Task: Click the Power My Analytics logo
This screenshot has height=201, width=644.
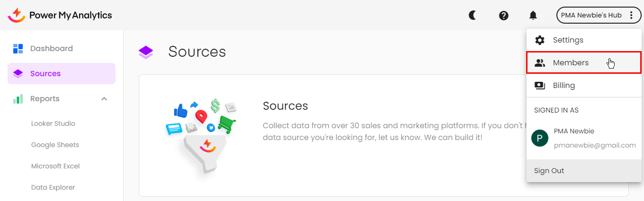Action: [60, 15]
